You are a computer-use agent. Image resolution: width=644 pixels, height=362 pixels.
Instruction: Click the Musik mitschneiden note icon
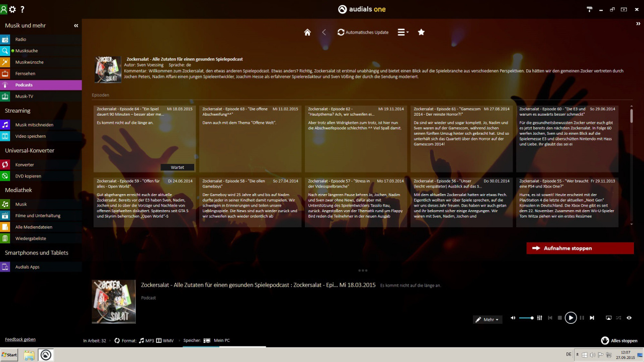point(5,125)
